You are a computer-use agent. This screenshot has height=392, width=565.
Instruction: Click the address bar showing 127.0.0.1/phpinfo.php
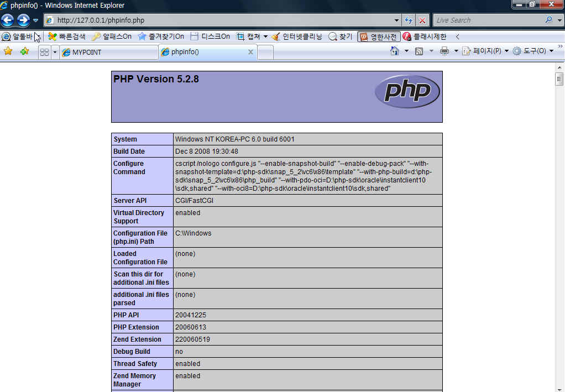point(222,20)
